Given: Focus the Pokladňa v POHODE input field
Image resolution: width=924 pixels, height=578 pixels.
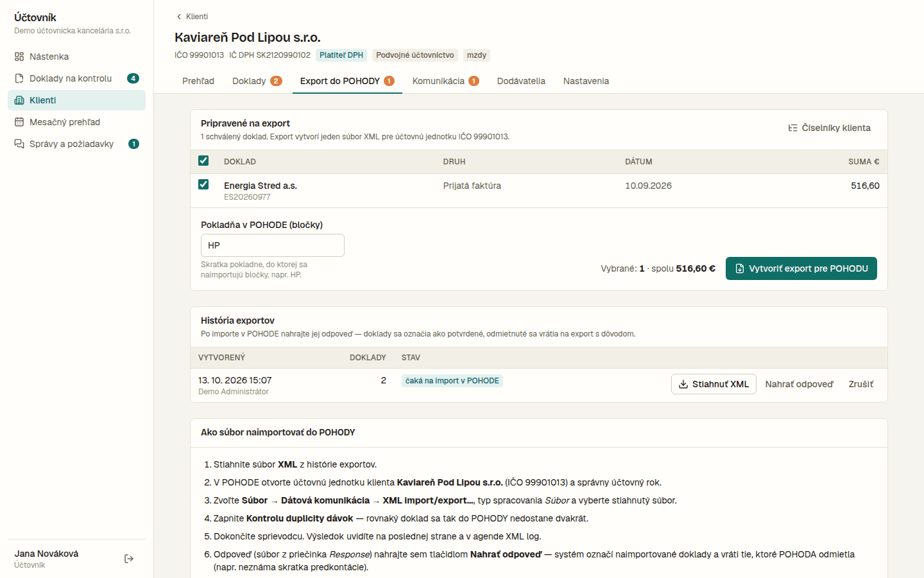Looking at the screenshot, I should coord(273,245).
